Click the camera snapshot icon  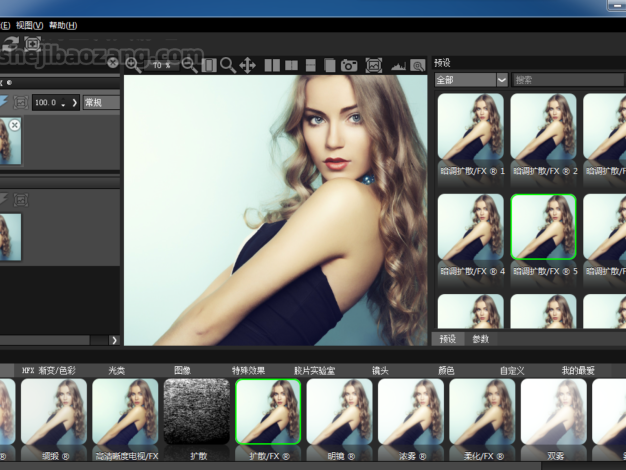349,65
